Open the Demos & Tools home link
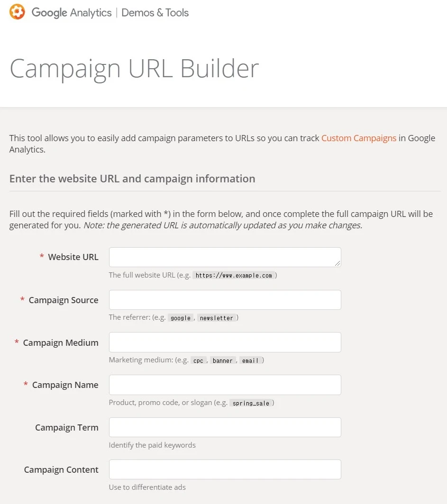Image resolution: width=447 pixels, height=504 pixels. coord(155,12)
